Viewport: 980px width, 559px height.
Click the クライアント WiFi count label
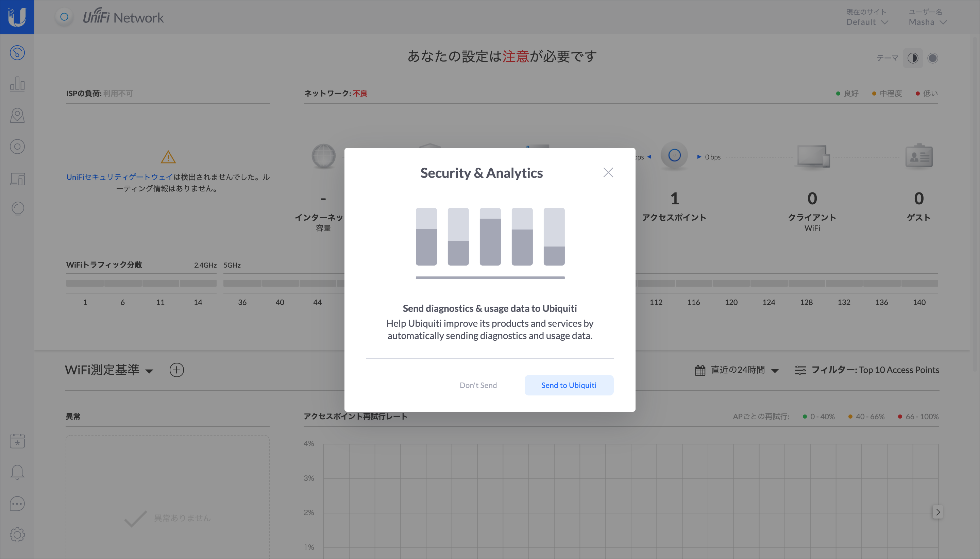coord(812,222)
